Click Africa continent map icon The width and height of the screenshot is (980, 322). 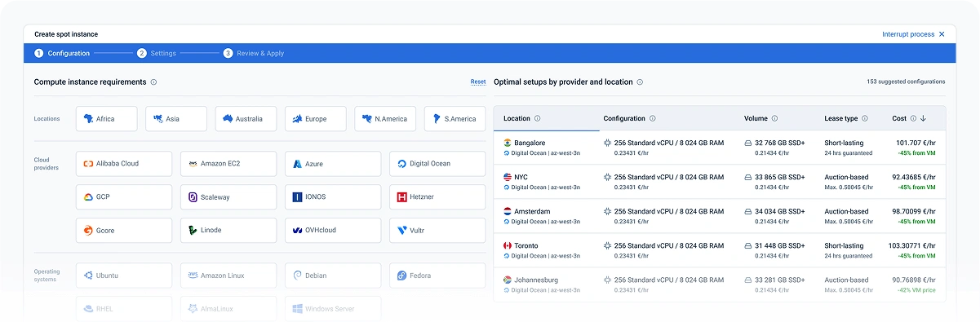click(88, 119)
